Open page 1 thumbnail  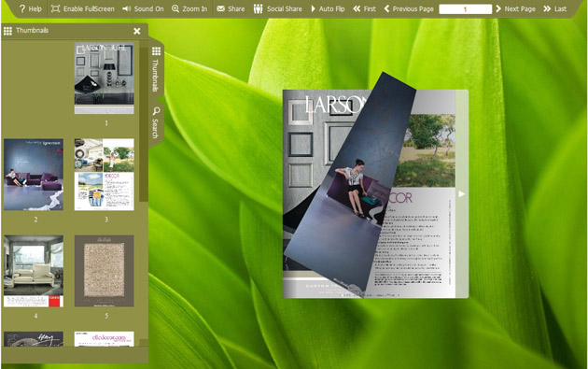105,78
